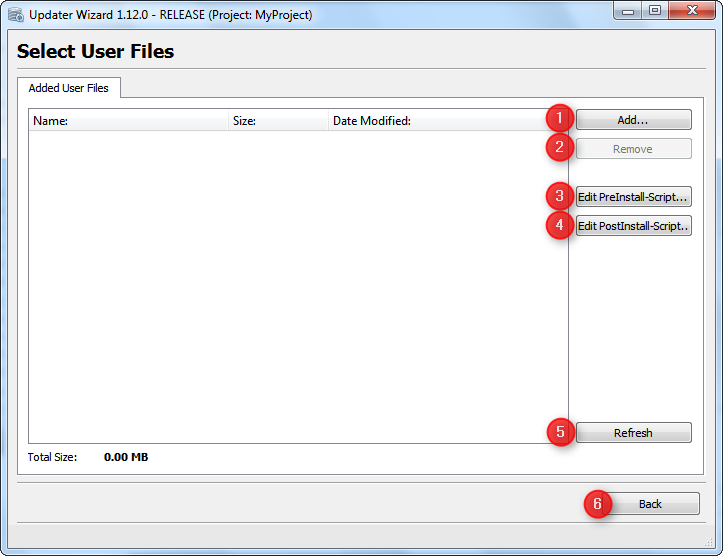Sort by the Date Modified column header
Viewport: 723px width, 556px height.
(440, 121)
